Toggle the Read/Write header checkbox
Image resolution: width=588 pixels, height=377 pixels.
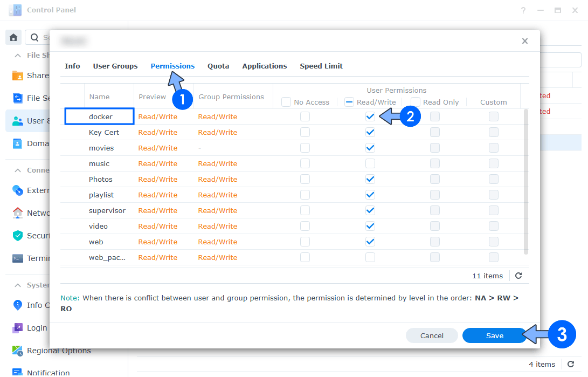click(x=349, y=102)
